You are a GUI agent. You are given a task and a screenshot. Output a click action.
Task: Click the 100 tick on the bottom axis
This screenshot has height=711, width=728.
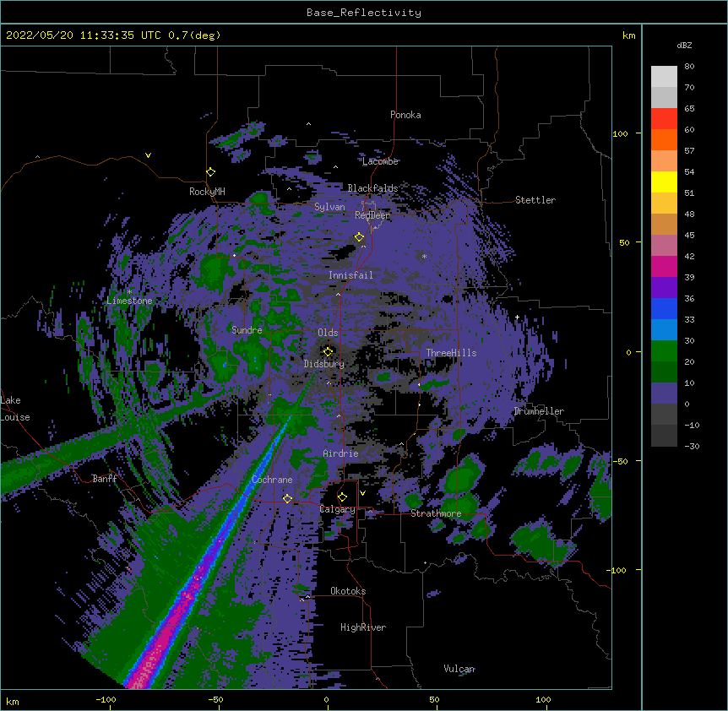(x=543, y=699)
